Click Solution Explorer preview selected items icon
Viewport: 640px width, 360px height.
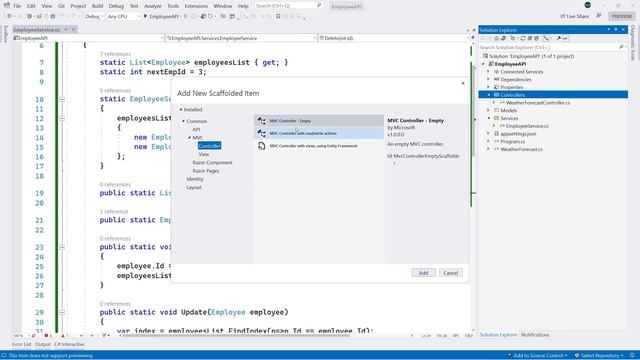565,38
